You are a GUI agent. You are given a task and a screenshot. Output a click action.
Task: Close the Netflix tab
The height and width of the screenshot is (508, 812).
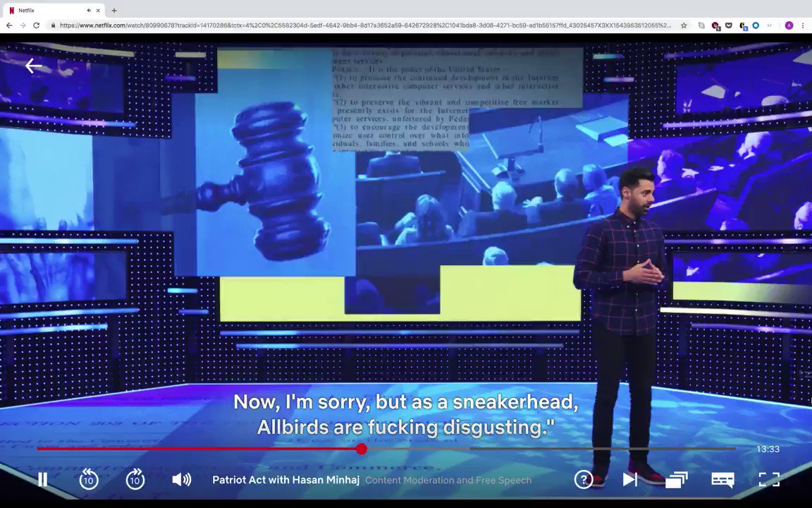pos(98,11)
